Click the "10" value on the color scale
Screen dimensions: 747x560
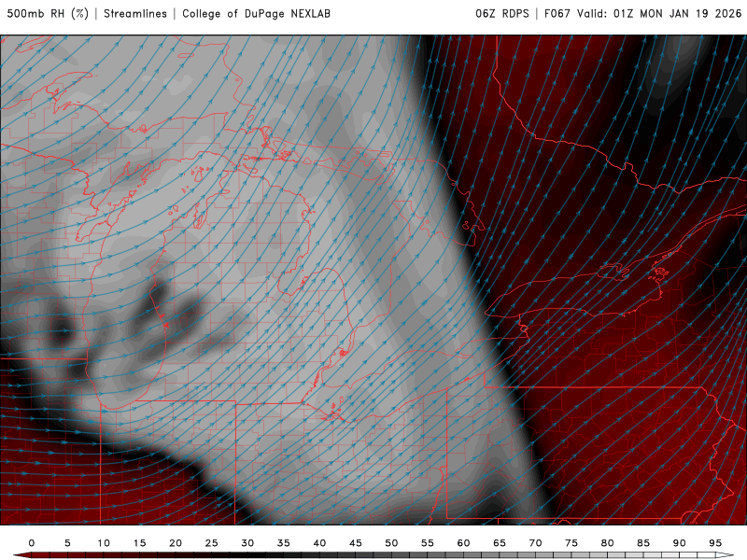tap(104, 543)
